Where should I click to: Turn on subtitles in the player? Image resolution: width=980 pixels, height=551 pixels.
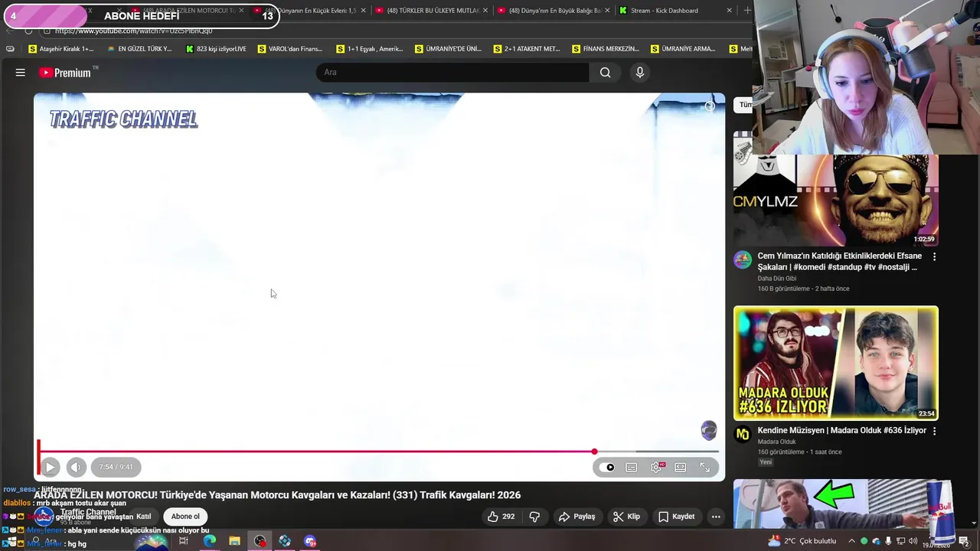click(x=632, y=467)
